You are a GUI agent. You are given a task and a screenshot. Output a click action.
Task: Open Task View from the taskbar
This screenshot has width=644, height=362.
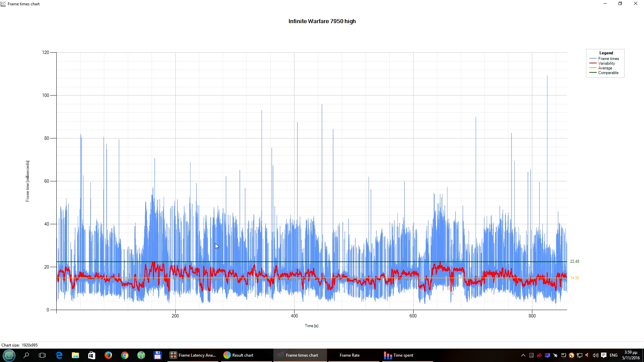coord(42,355)
